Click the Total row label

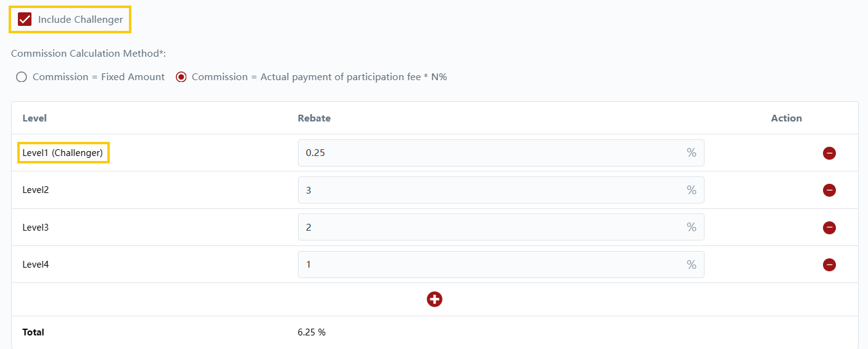tap(33, 332)
